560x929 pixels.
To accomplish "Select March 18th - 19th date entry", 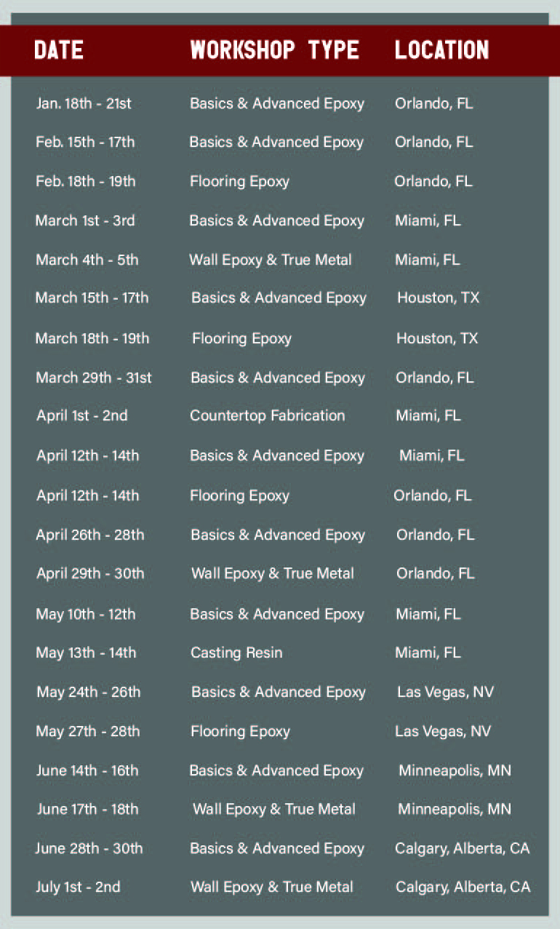I will 92,338.
